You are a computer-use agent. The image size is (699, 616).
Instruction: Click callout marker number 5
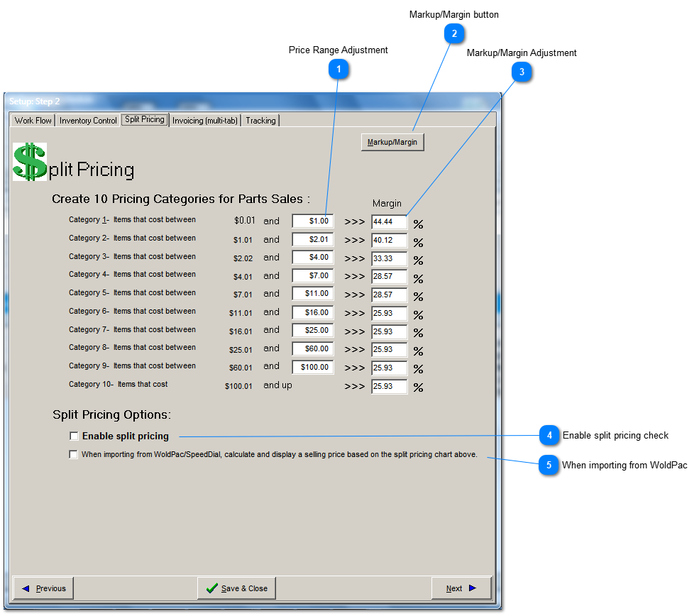coord(549,466)
